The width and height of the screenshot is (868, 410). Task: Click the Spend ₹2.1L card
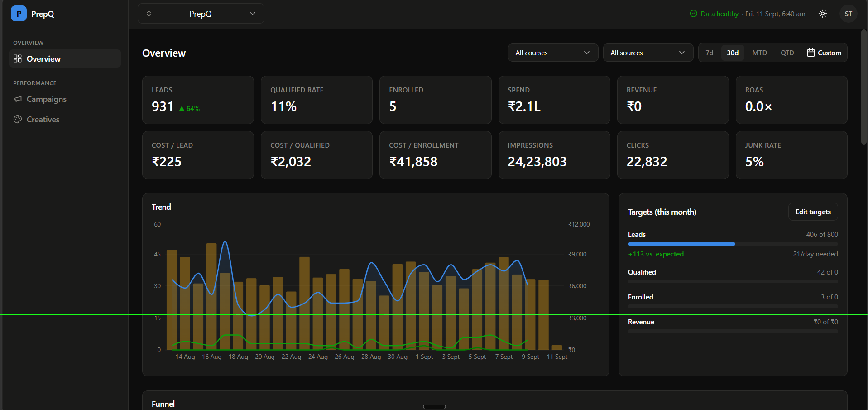(554, 100)
